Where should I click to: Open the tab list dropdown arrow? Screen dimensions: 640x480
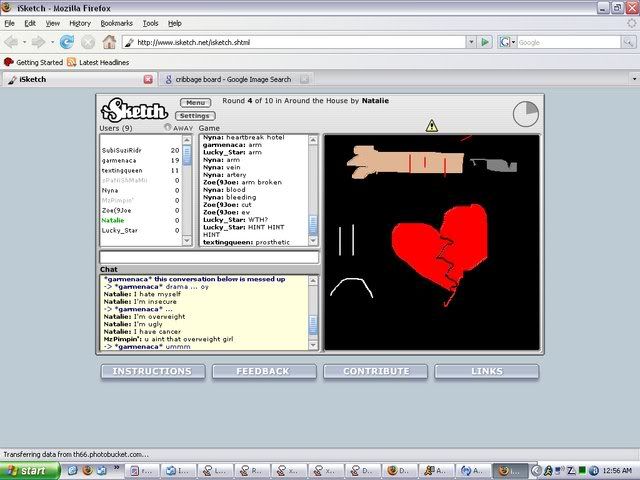630,79
